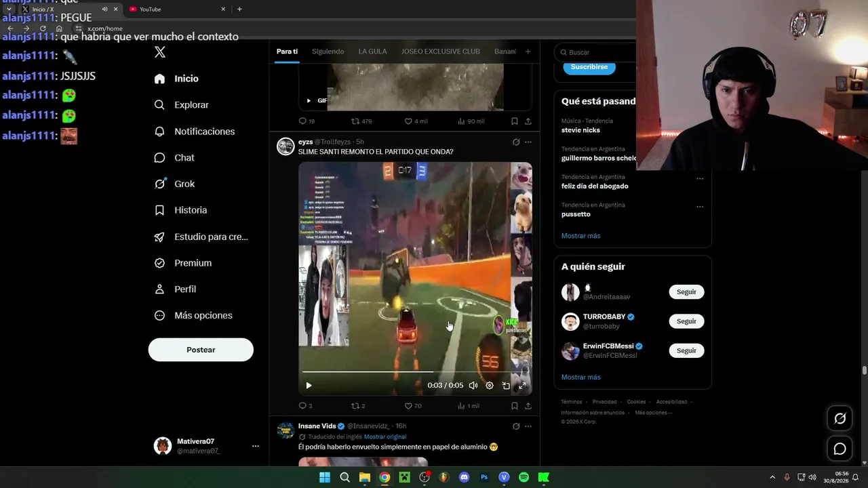The height and width of the screenshot is (488, 868).
Task: Open more options on Insane Vids post
Action: [528, 426]
